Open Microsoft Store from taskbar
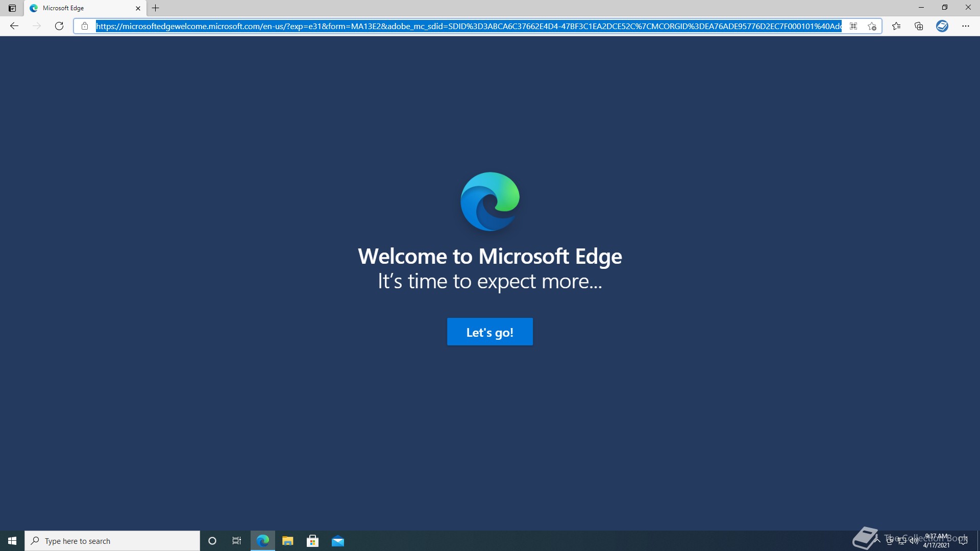The image size is (980, 551). (x=312, y=541)
